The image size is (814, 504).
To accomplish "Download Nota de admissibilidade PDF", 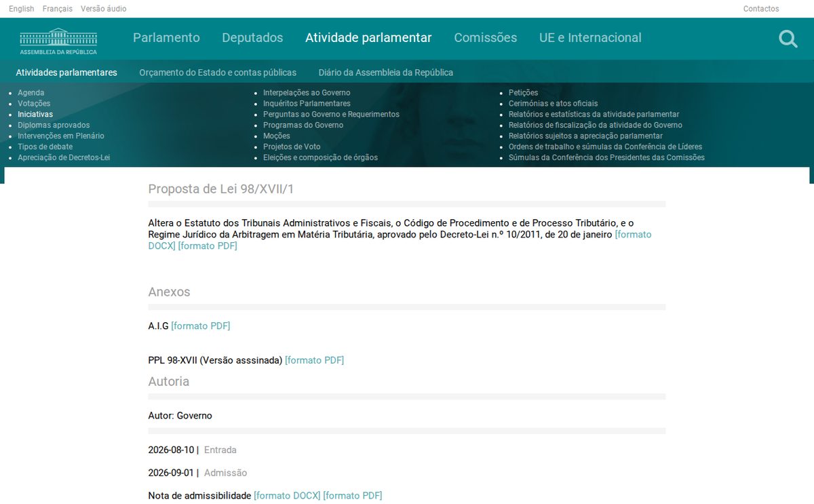I will pos(353,497).
